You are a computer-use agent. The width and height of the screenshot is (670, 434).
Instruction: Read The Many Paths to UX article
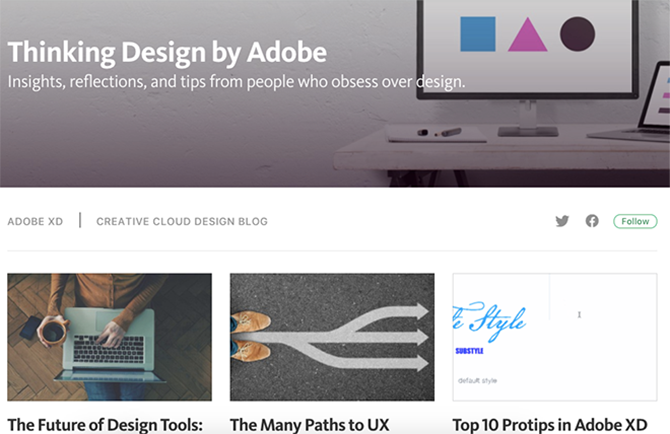(x=309, y=425)
